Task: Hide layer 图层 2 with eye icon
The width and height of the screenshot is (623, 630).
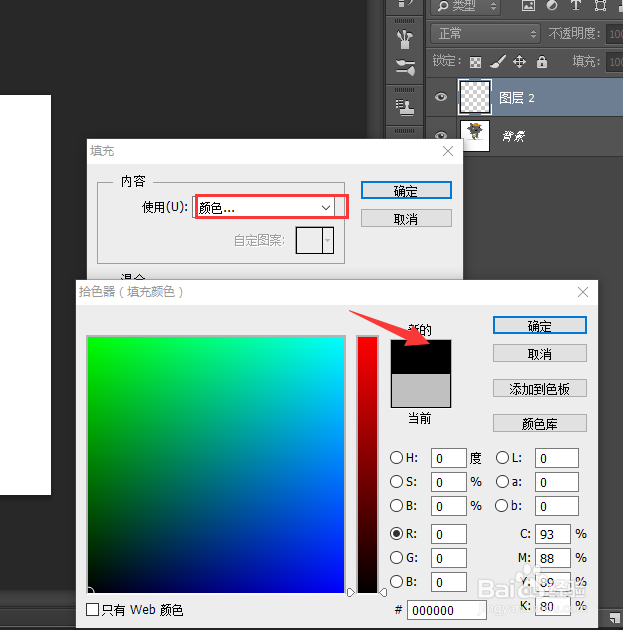Action: (x=441, y=97)
